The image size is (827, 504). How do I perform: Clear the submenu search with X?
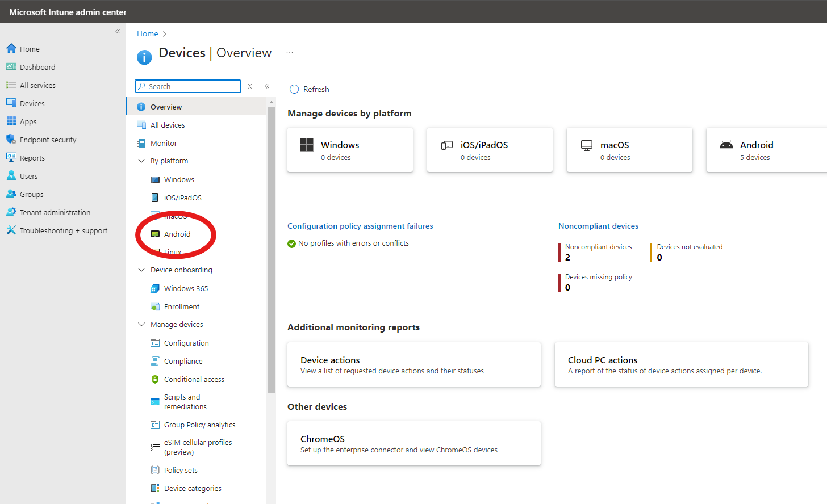pyautogui.click(x=250, y=86)
